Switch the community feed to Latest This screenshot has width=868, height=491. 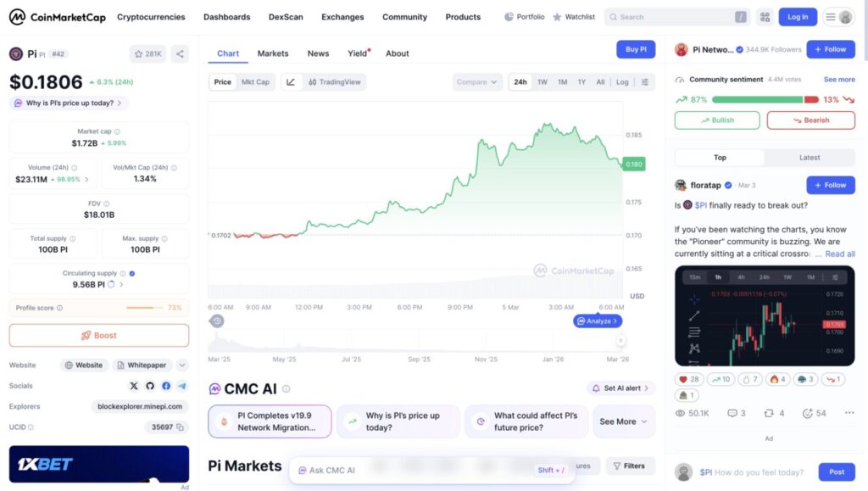(x=810, y=158)
